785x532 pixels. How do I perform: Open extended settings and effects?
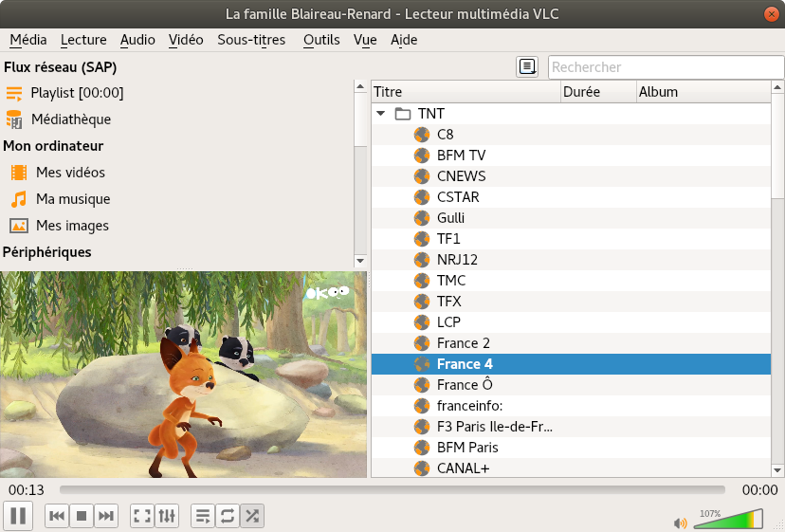167,516
